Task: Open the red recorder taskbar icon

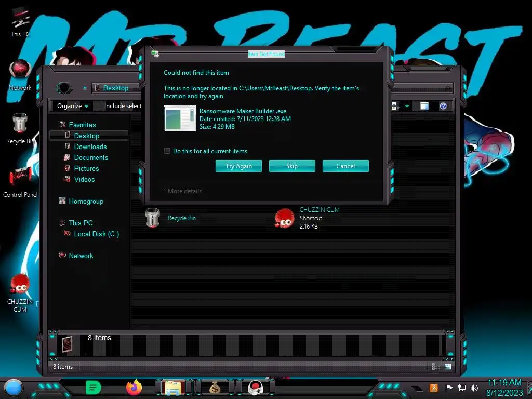Action: pyautogui.click(x=255, y=388)
